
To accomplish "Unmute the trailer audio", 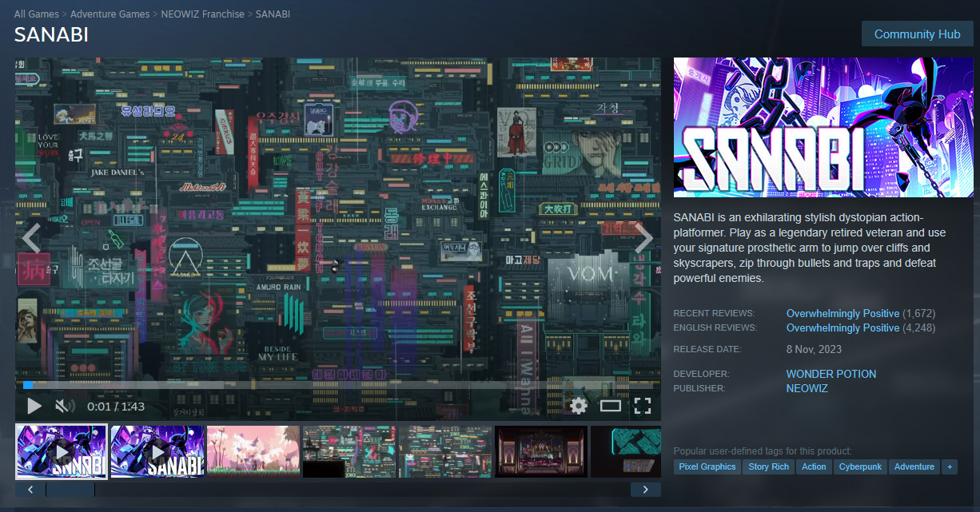I will pyautogui.click(x=65, y=406).
